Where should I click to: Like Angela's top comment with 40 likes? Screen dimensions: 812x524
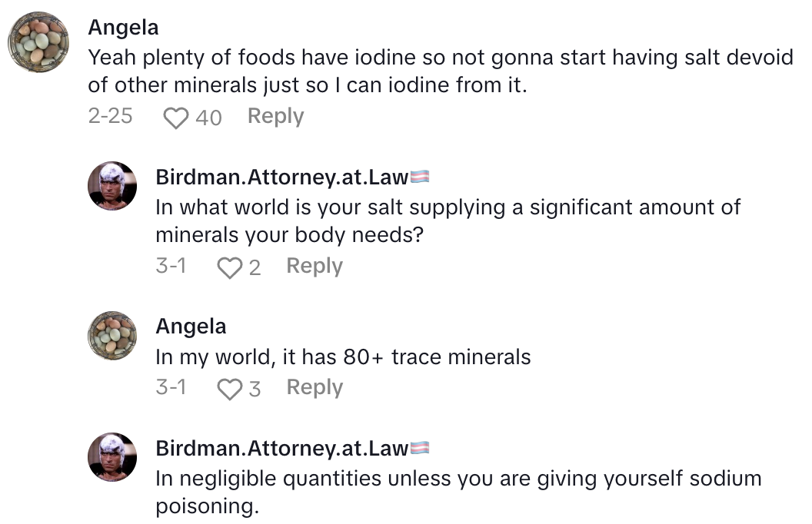pos(177,118)
